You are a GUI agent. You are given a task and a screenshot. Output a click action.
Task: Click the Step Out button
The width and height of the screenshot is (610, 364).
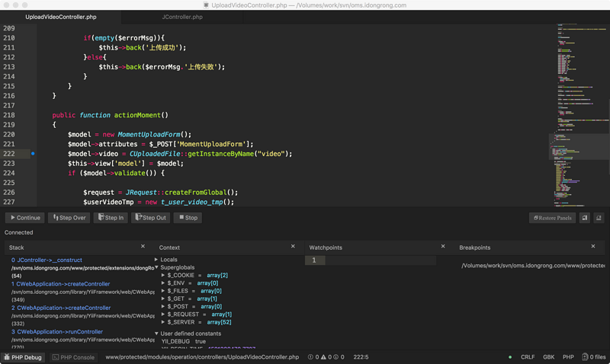click(150, 218)
